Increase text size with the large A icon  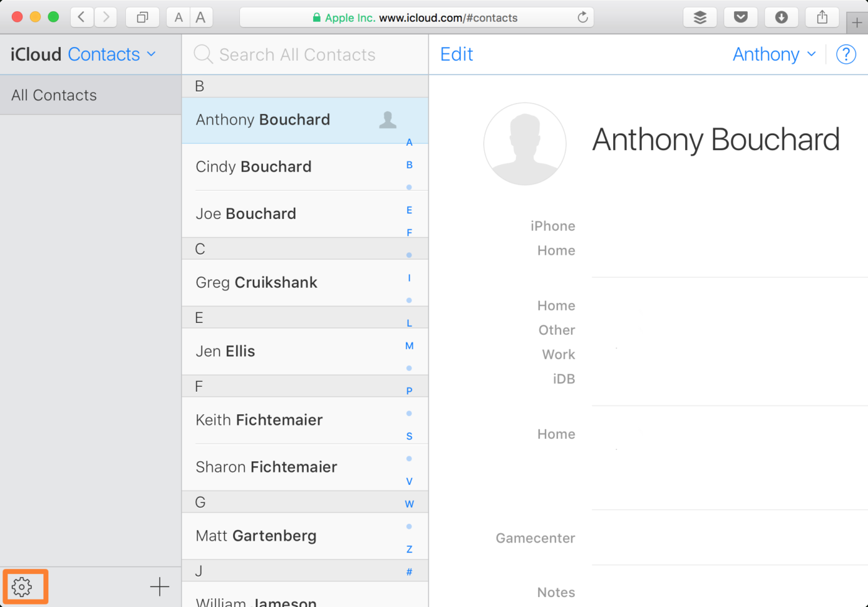tap(200, 17)
